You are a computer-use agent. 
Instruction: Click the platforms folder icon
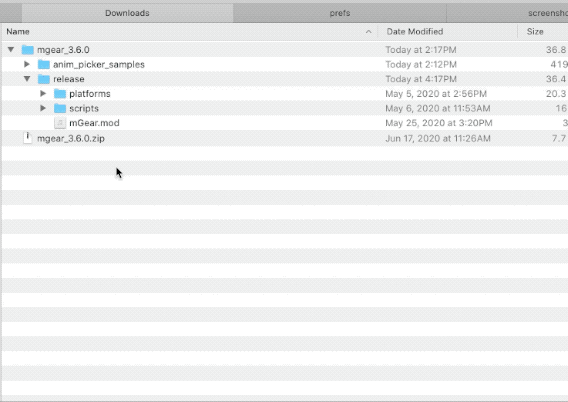point(60,94)
